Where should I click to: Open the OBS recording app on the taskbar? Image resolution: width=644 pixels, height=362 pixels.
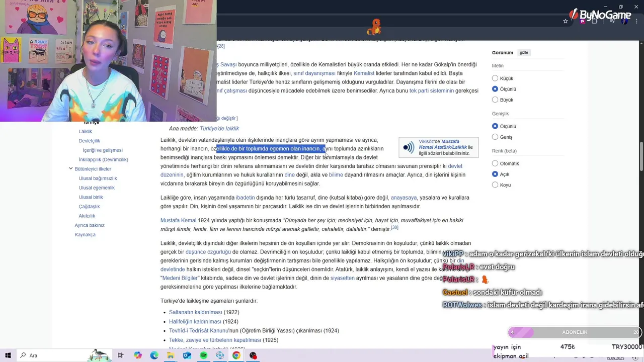[253, 355]
